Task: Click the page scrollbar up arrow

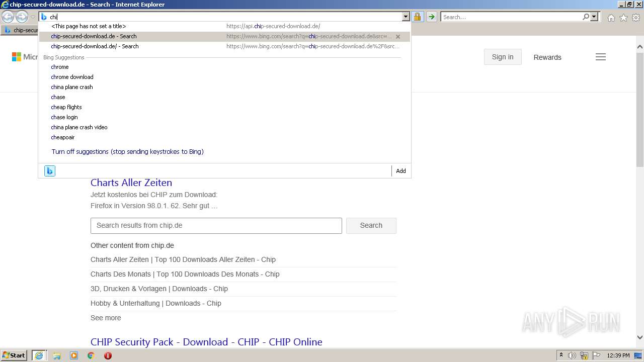Action: [640, 47]
